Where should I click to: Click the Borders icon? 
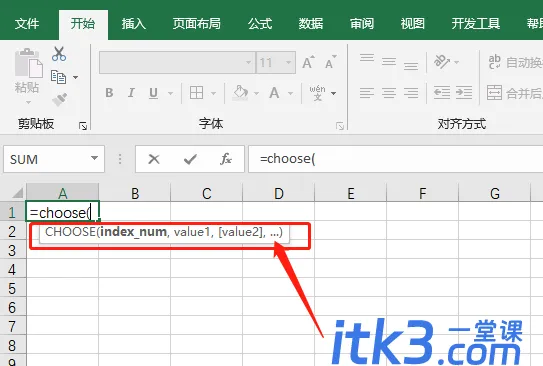pos(196,93)
